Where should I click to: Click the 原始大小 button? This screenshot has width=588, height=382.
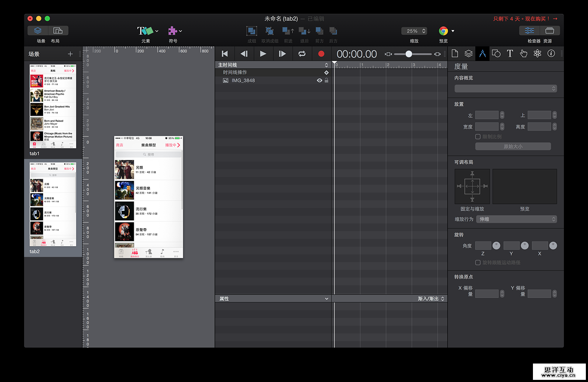click(x=513, y=147)
